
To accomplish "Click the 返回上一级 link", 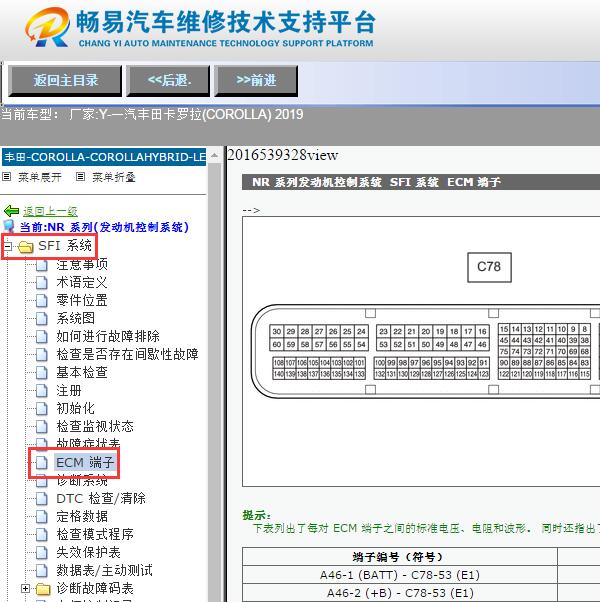I will tap(50, 211).
